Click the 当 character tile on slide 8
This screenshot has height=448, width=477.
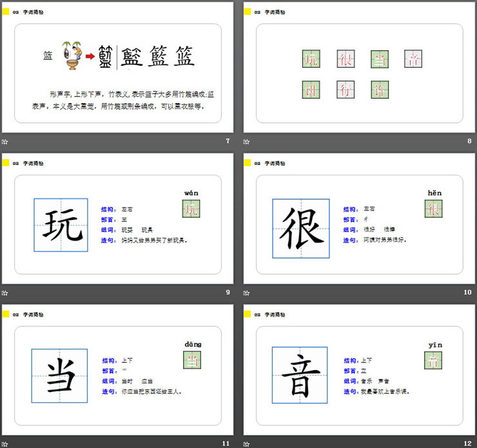click(380, 59)
